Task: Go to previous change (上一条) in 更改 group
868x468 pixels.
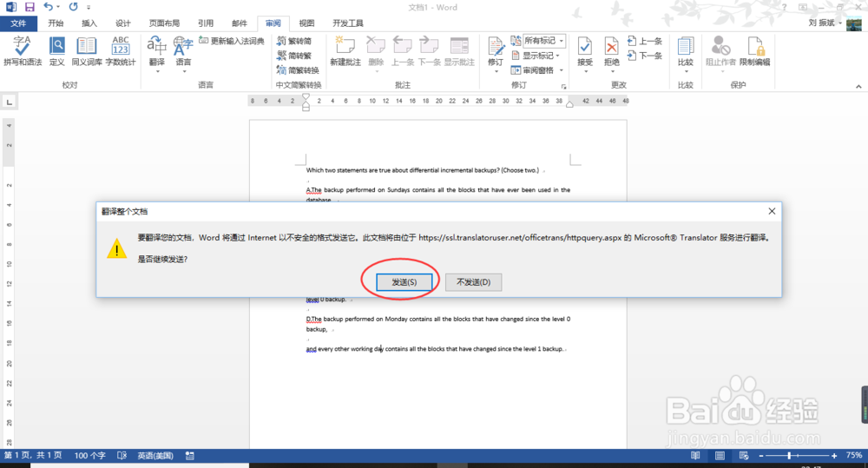Action: click(645, 41)
